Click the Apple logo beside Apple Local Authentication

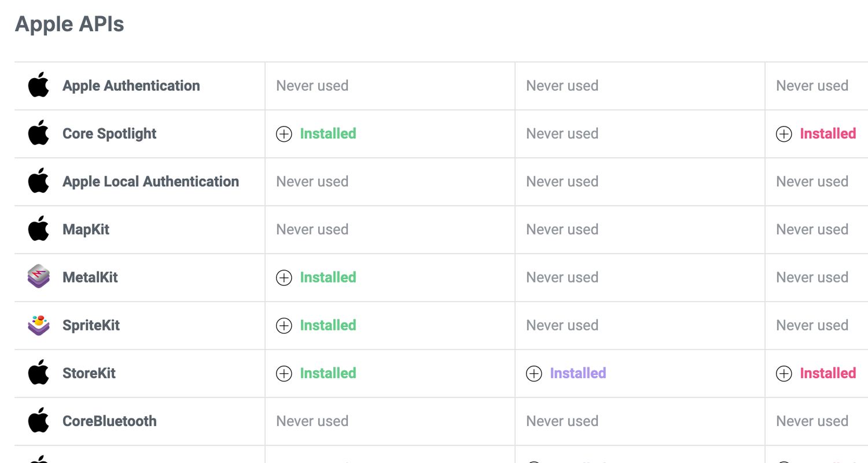coord(39,182)
